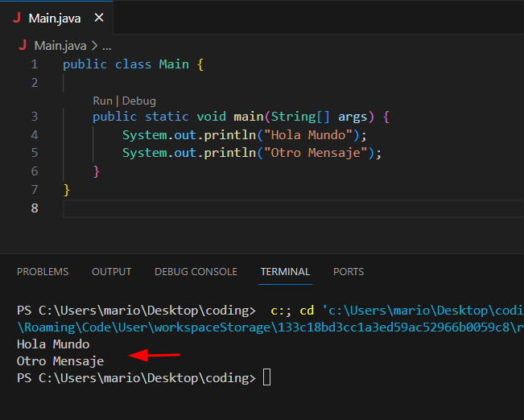Click the closing brace on line 7

(67, 190)
